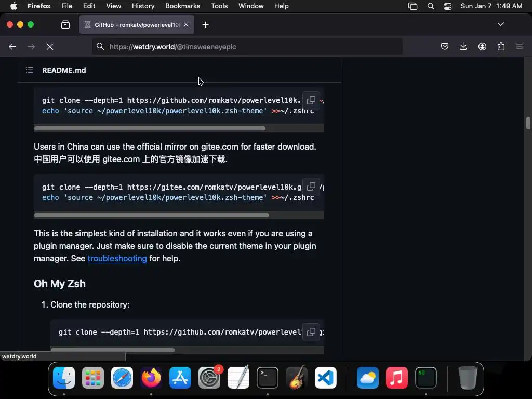Open the Firefox application hamburger menu

520,46
